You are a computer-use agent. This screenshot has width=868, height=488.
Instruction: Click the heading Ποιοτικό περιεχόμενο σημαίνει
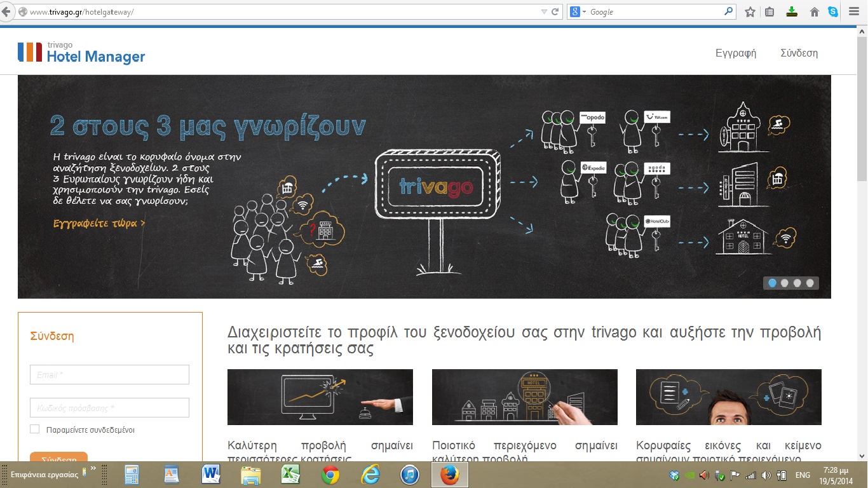[x=525, y=445]
